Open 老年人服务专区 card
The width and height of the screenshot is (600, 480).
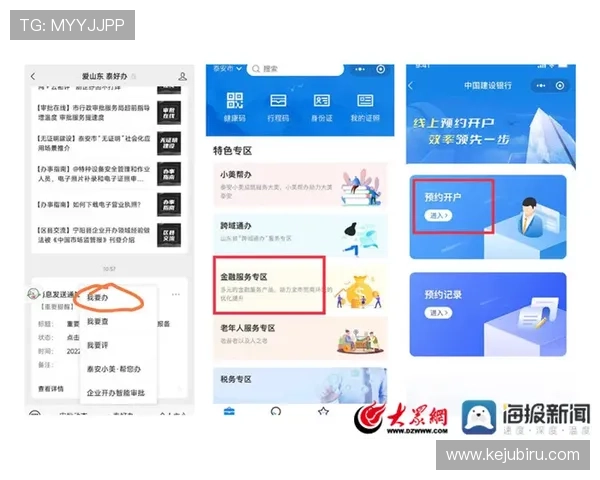pos(300,338)
